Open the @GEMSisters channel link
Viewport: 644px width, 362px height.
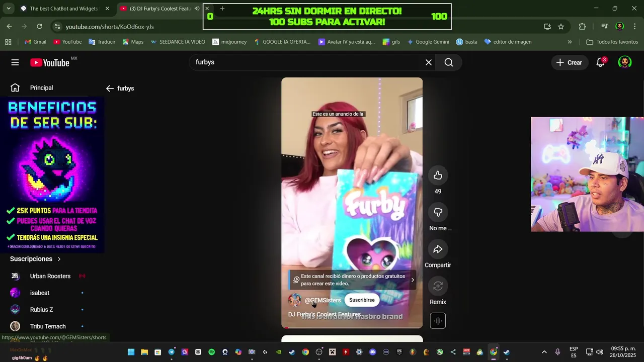pos(323,300)
